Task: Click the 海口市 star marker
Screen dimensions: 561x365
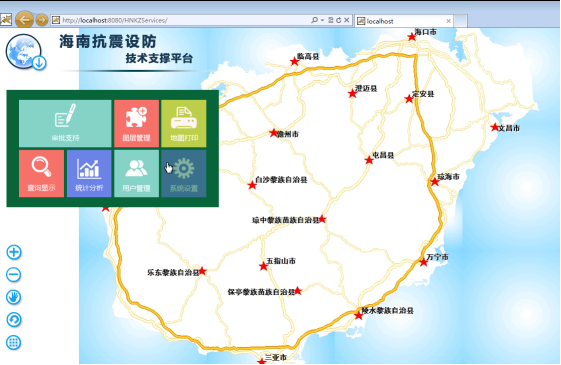Action: (411, 37)
